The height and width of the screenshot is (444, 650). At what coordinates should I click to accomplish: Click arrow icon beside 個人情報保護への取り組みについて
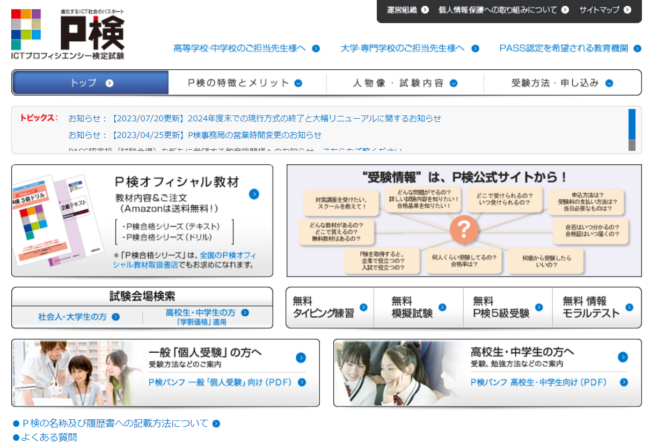pyautogui.click(x=565, y=10)
